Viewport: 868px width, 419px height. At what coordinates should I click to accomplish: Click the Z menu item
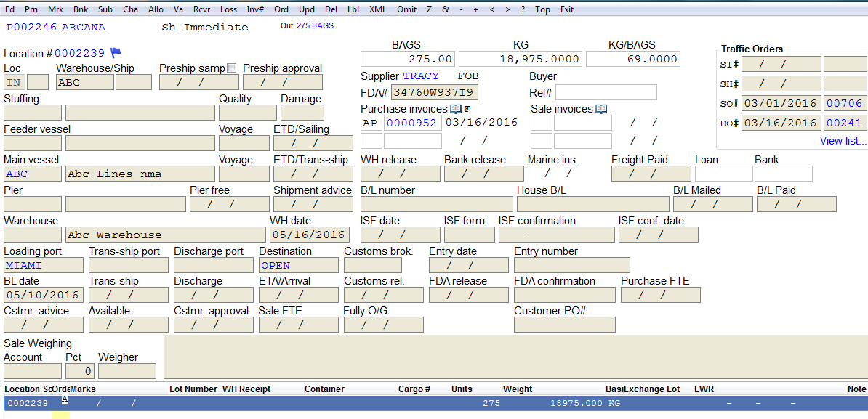[x=430, y=9]
